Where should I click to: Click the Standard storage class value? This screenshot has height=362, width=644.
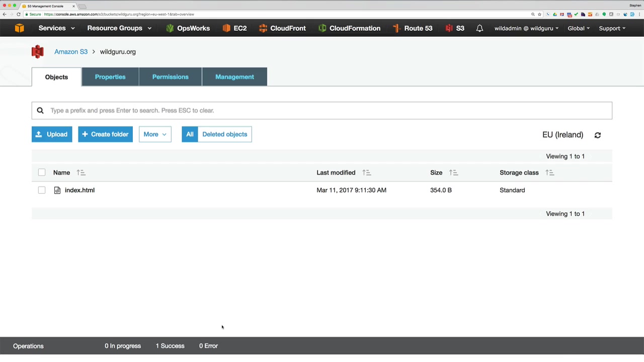(512, 190)
